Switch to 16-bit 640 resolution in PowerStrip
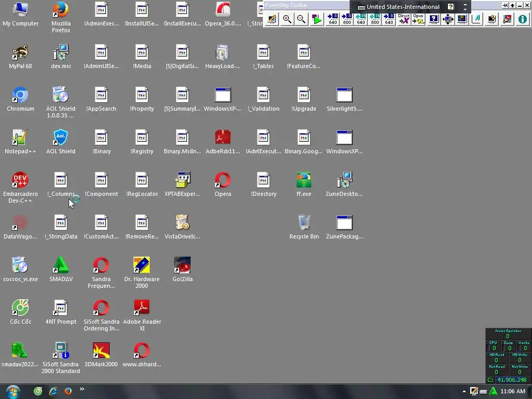The width and height of the screenshot is (532, 399). (361, 19)
